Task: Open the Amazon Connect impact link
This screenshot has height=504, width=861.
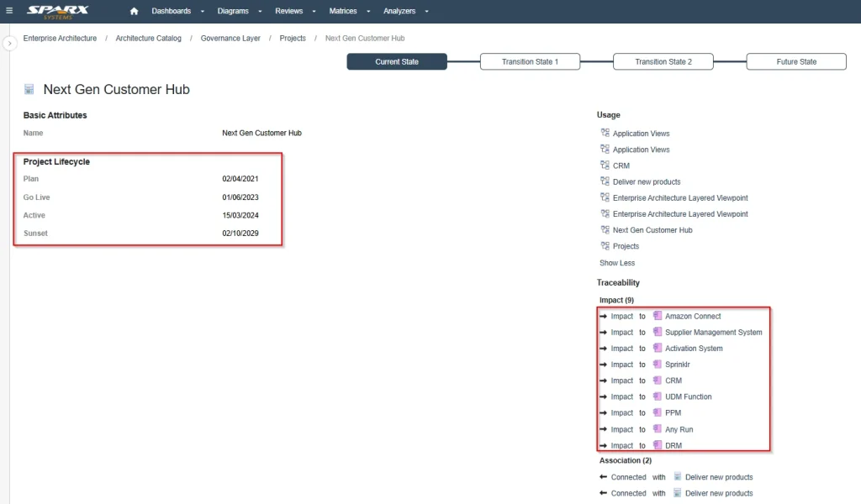Action: 693,317
